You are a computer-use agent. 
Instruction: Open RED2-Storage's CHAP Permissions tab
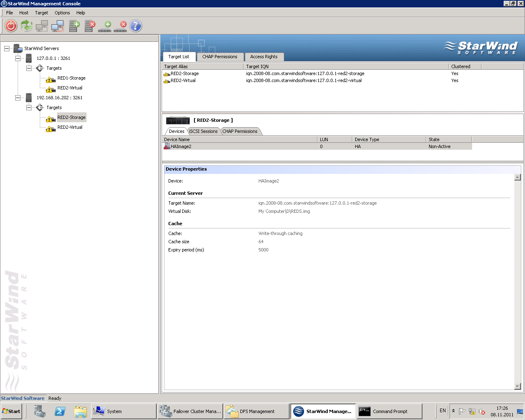point(240,131)
